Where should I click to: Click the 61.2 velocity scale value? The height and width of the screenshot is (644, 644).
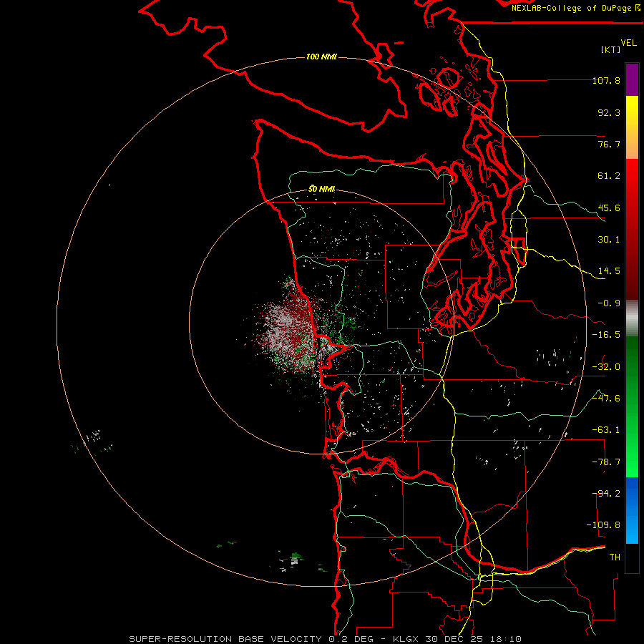point(609,176)
